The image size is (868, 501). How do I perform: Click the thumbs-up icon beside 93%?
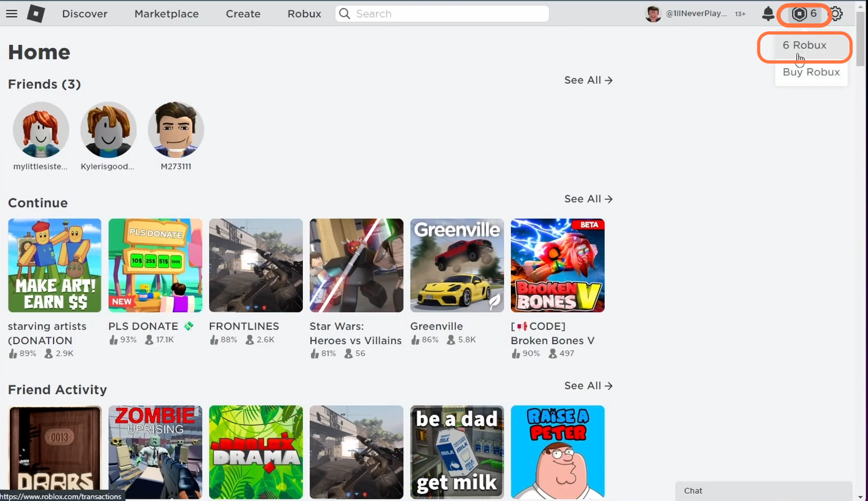[x=113, y=339]
